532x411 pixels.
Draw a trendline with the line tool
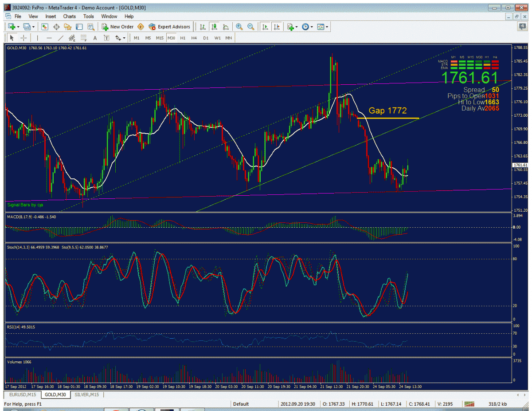61,38
